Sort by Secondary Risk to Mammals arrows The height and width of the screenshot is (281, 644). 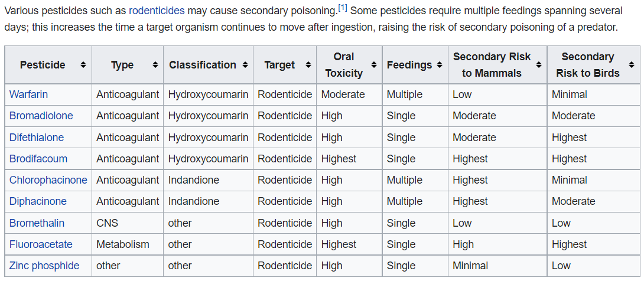coord(538,65)
